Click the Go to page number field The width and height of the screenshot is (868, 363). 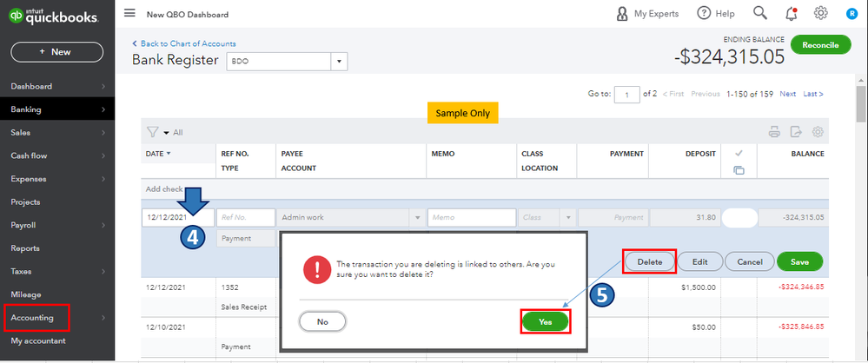click(627, 95)
